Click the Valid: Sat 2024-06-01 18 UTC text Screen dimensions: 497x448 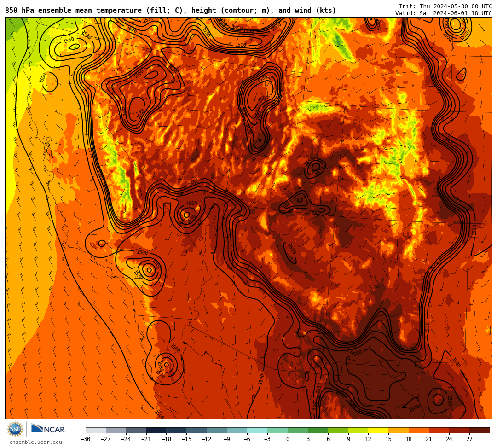coord(444,13)
